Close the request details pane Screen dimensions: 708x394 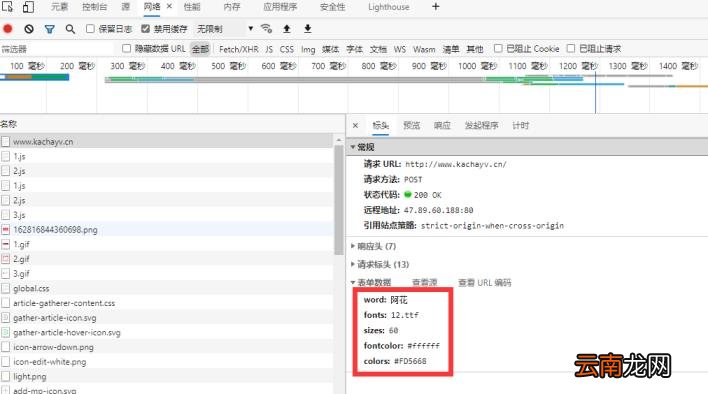click(x=355, y=125)
